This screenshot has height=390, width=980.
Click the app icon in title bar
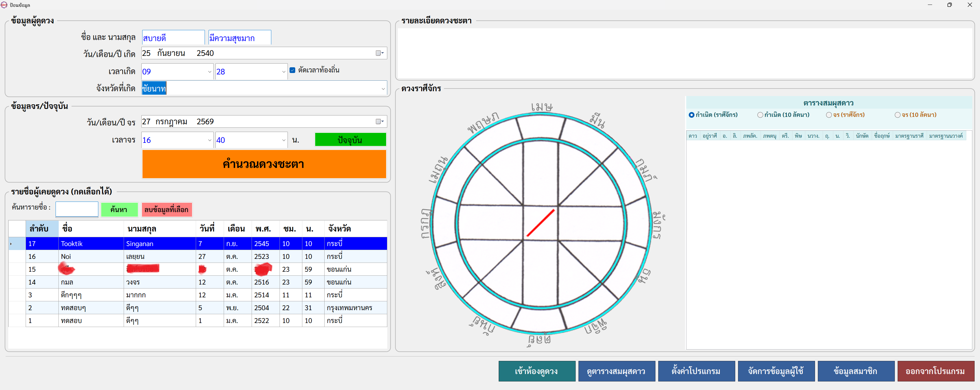tap(4, 5)
